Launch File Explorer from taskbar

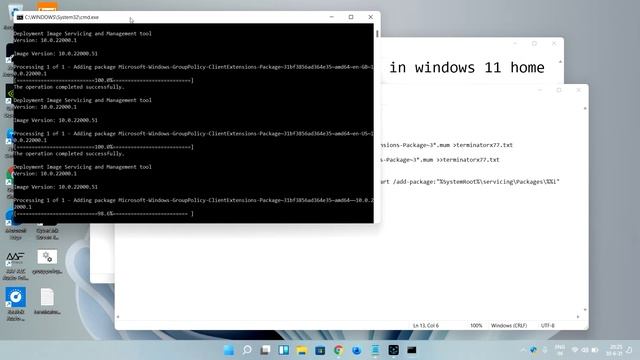(302, 350)
